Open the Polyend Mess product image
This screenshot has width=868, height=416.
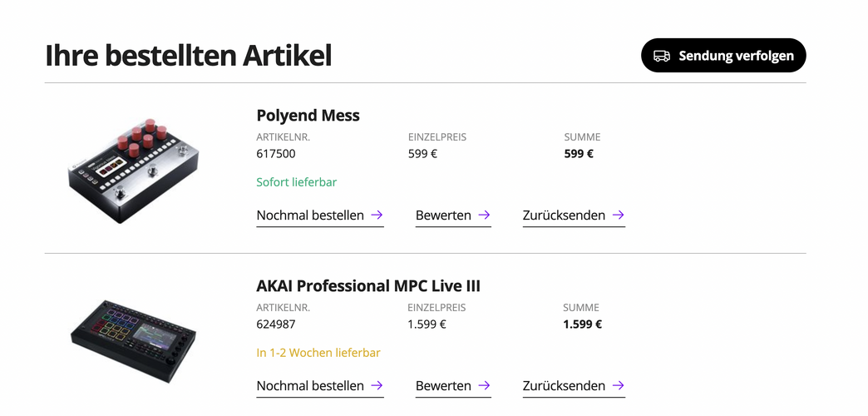point(133,166)
